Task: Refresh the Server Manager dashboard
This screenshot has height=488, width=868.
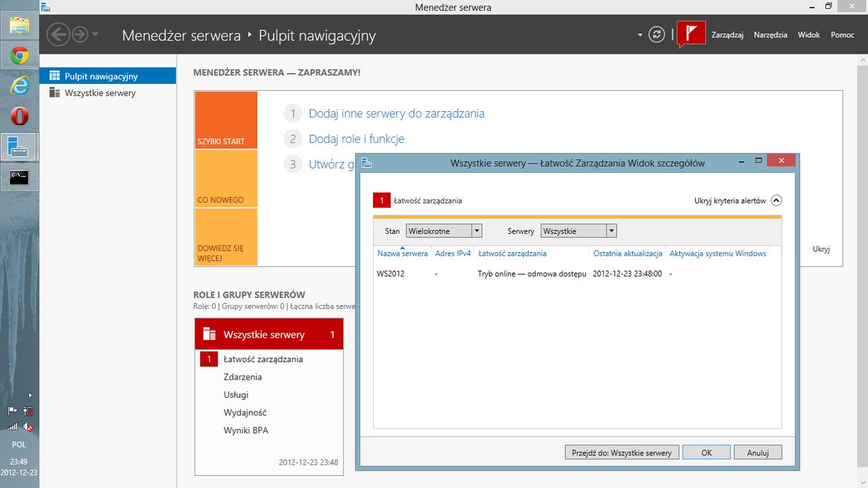Action: [x=656, y=35]
